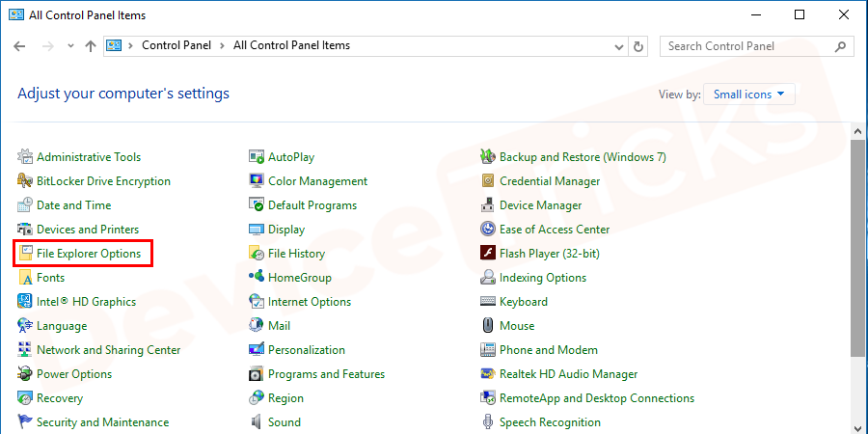Open the Mail link text
The image size is (868, 434).
point(280,326)
